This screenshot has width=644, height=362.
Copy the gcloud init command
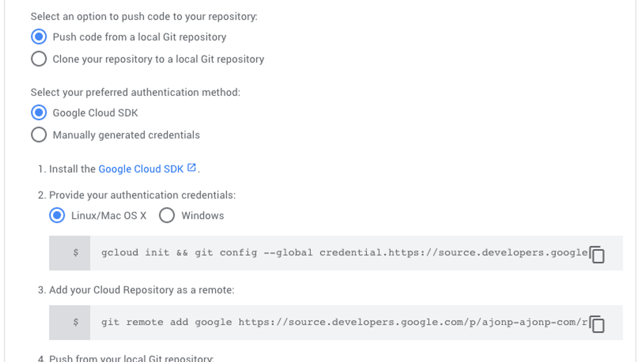[x=597, y=255]
